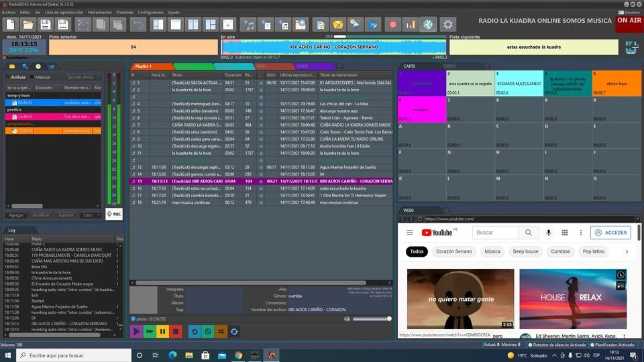This screenshot has height=362, width=644.
Task: Toggle shuffle playback mode icon
Action: point(221,331)
